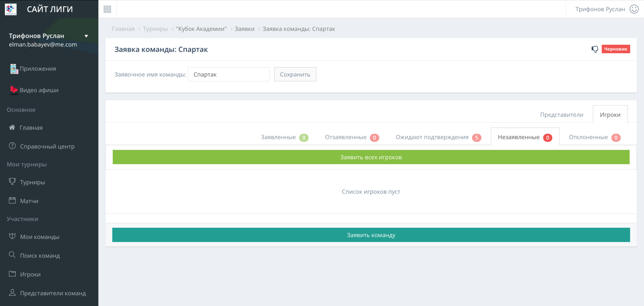Click the thumbs-down icon near Черновик
This screenshot has width=644, height=306.
pyautogui.click(x=595, y=49)
